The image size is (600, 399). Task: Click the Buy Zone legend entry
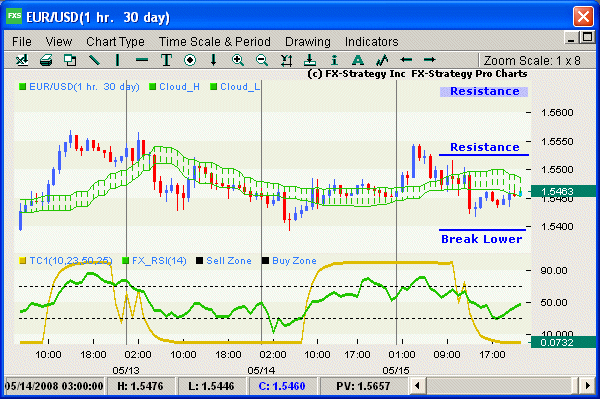point(289,261)
